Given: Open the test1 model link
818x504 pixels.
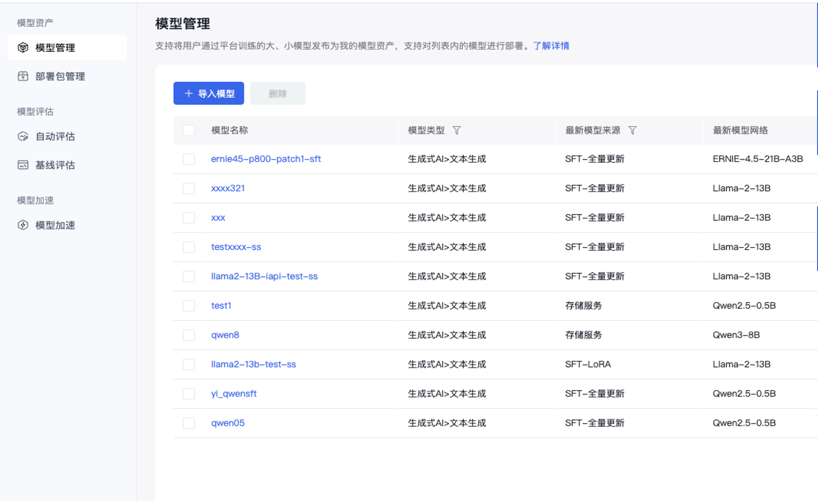Looking at the screenshot, I should click(x=221, y=306).
